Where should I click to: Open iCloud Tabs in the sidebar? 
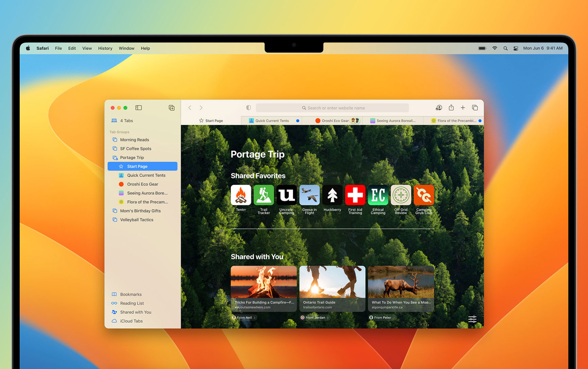point(142,321)
